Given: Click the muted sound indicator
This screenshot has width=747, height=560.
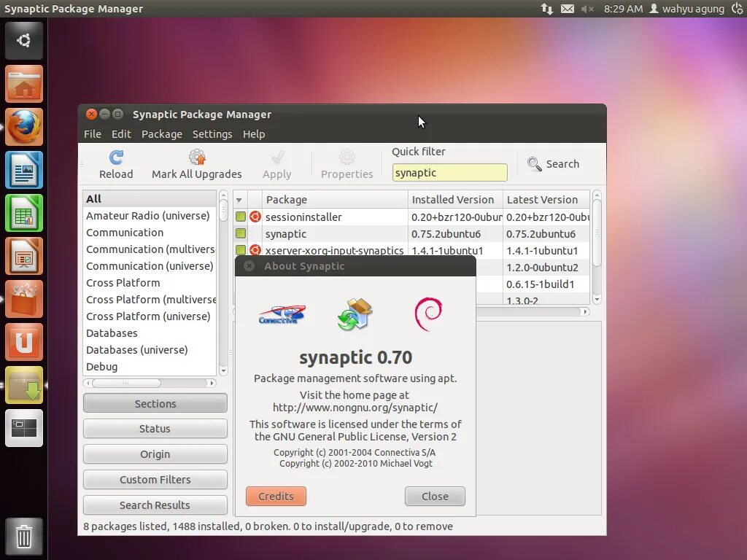Looking at the screenshot, I should pos(587,9).
